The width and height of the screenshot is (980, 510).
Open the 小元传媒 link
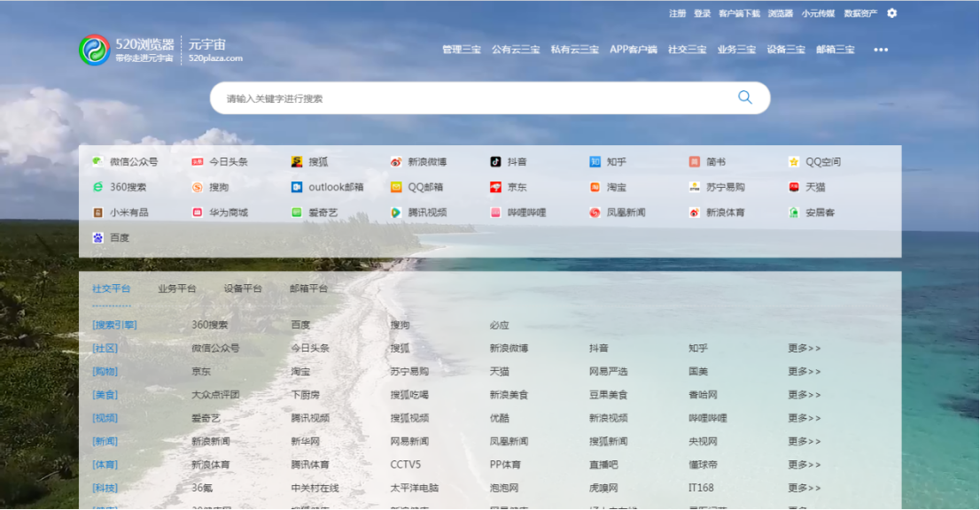818,13
